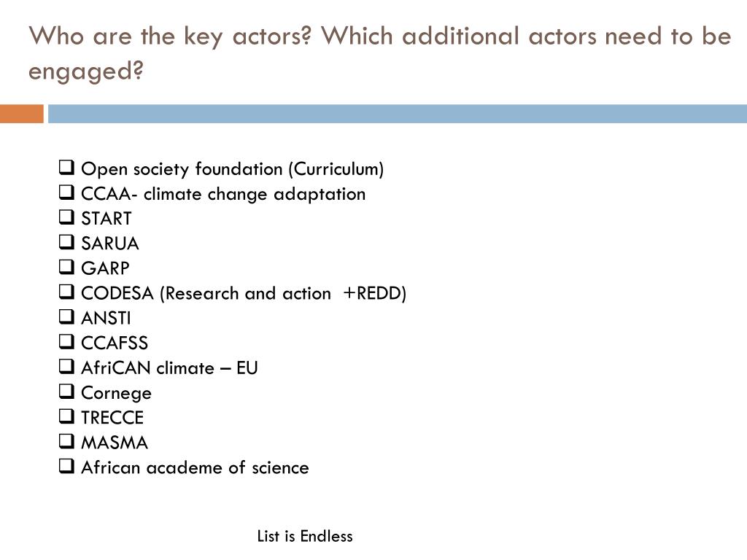Image resolution: width=747 pixels, height=560 pixels.
Task: Click the 'List is Endless' footer text
Action: [305, 536]
